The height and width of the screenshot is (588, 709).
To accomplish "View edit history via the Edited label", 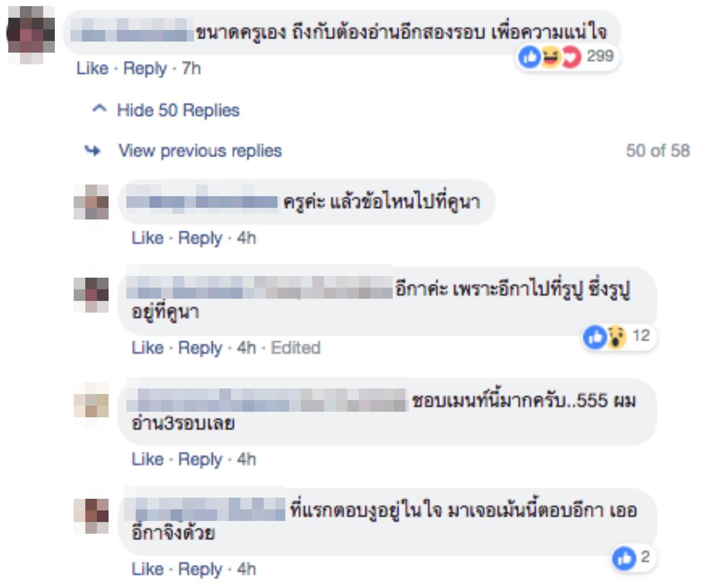I will 296,348.
